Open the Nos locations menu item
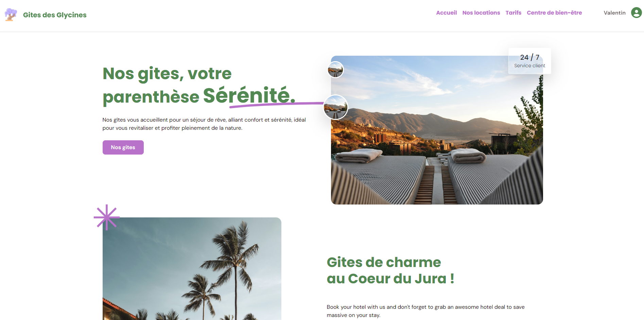 coord(481,13)
